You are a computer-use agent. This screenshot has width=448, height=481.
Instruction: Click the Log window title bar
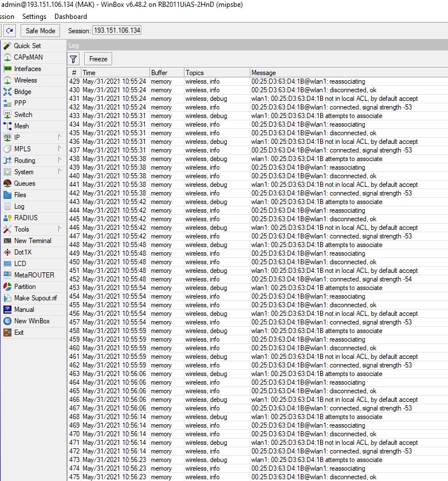(x=258, y=45)
